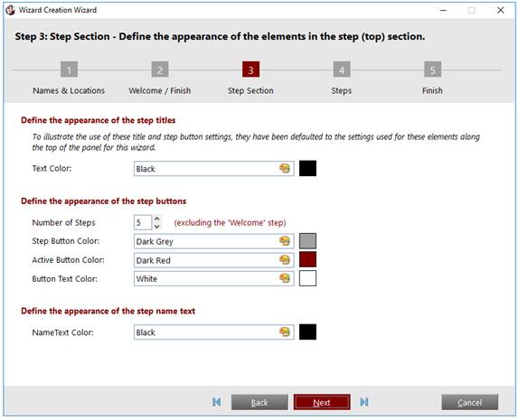The height and width of the screenshot is (420, 519).
Task: Select step 5 Finish button
Action: (x=432, y=70)
